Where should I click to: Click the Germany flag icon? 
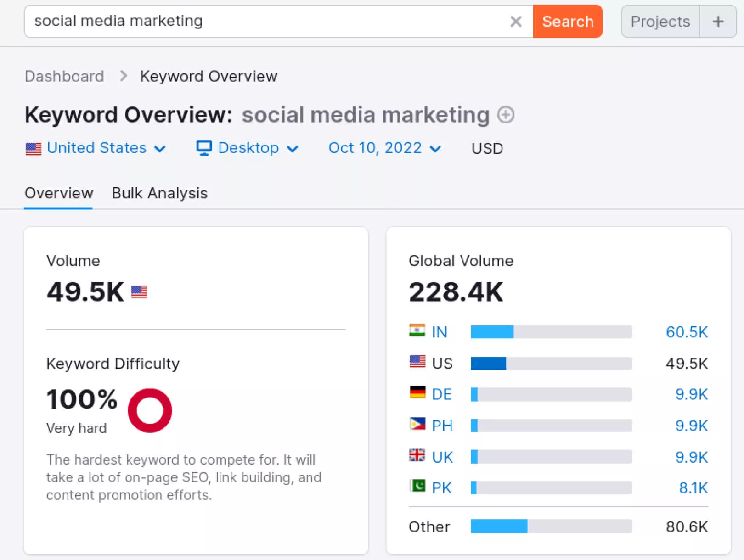pyautogui.click(x=417, y=392)
